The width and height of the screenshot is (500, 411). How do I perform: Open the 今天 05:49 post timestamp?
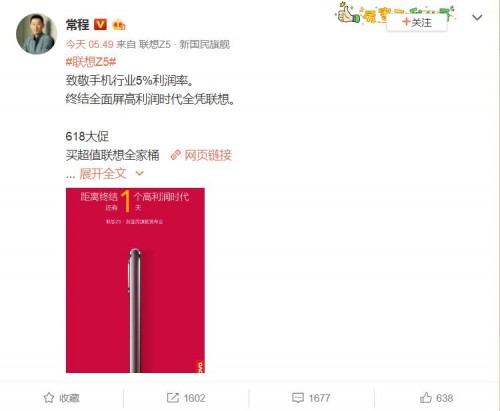[x=90, y=44]
